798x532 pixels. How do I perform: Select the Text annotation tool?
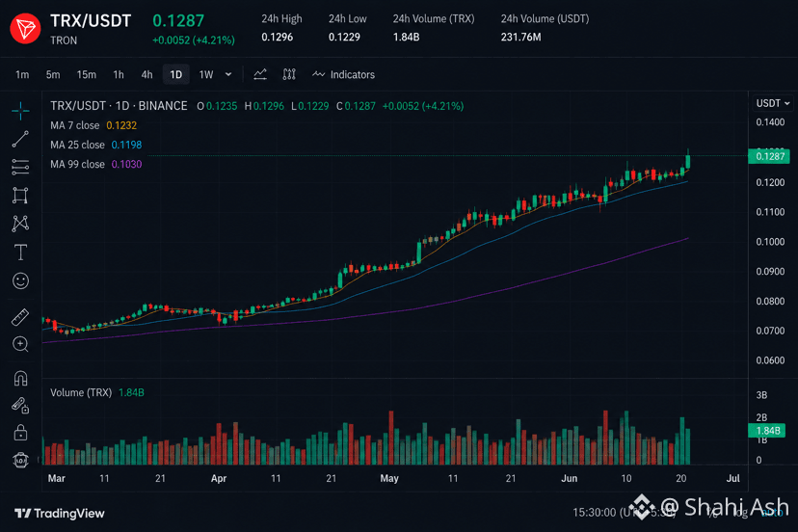click(x=20, y=252)
